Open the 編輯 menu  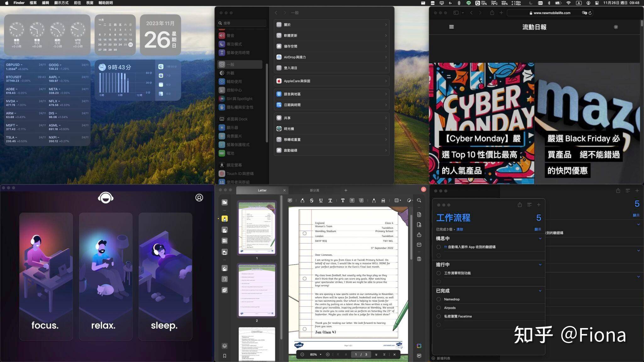46,3
